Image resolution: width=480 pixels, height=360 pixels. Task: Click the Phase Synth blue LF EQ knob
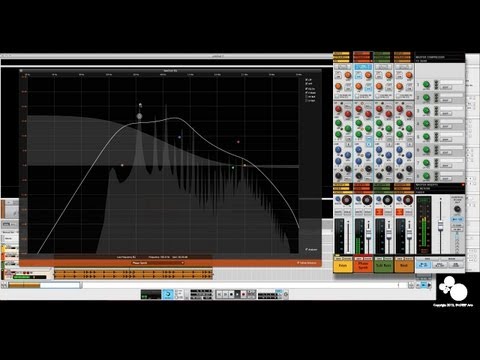pos(359,150)
